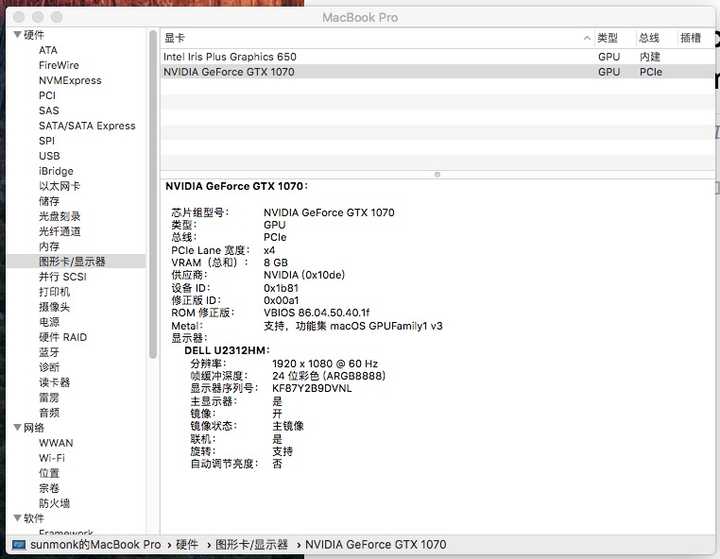Select 电源 power entry

pos(49,322)
